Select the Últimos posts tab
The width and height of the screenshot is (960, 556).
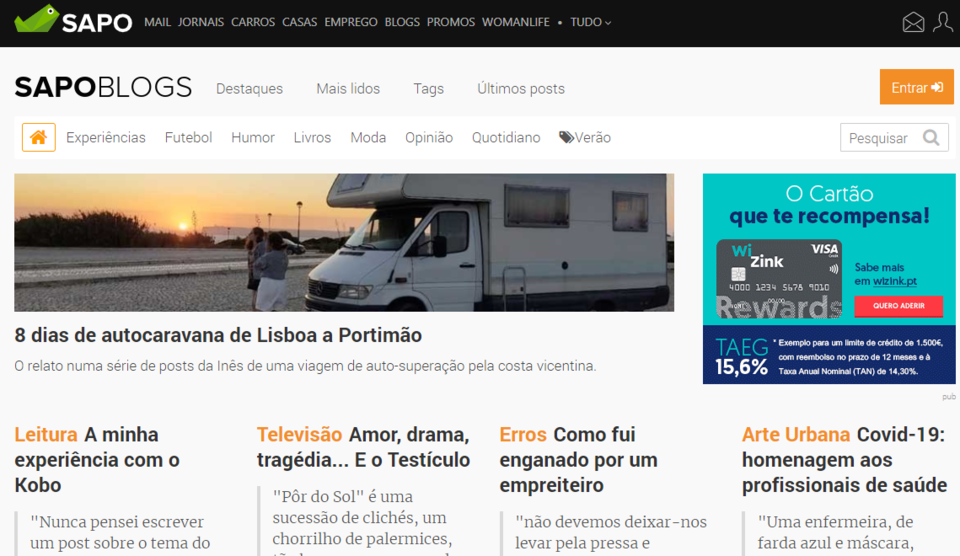[x=520, y=89]
